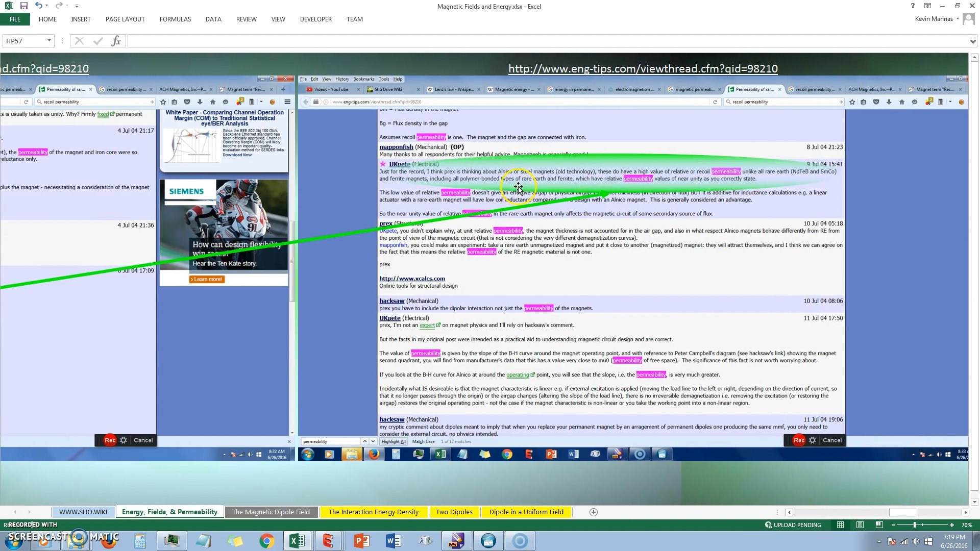Image resolution: width=980 pixels, height=551 pixels.
Task: Select Dipole in a Uniform Field sheet tab
Action: pos(526,512)
